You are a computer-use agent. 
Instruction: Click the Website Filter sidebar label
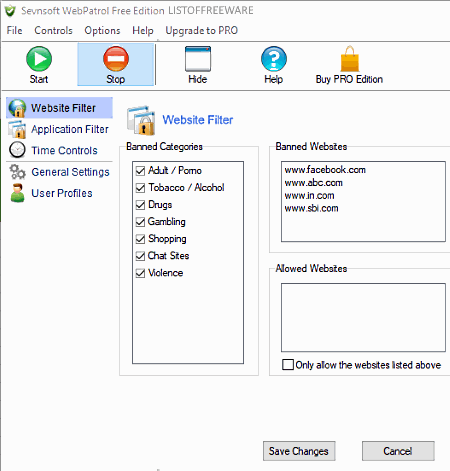click(63, 108)
